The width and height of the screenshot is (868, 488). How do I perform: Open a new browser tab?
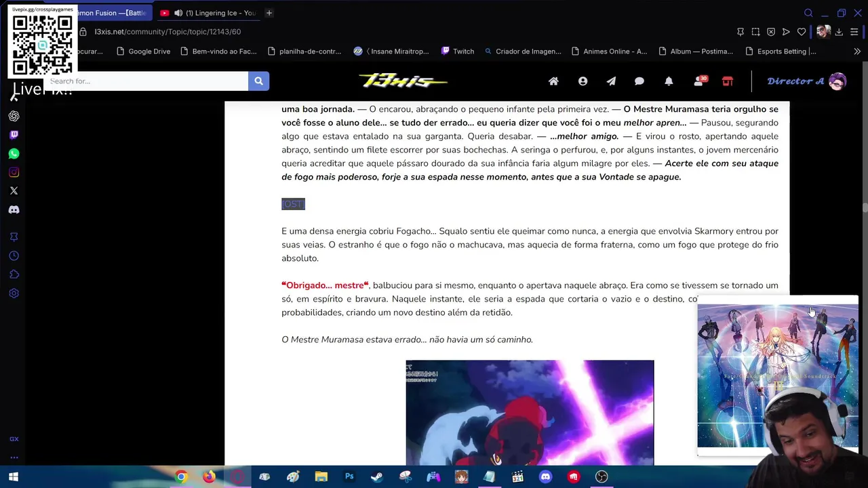(269, 13)
